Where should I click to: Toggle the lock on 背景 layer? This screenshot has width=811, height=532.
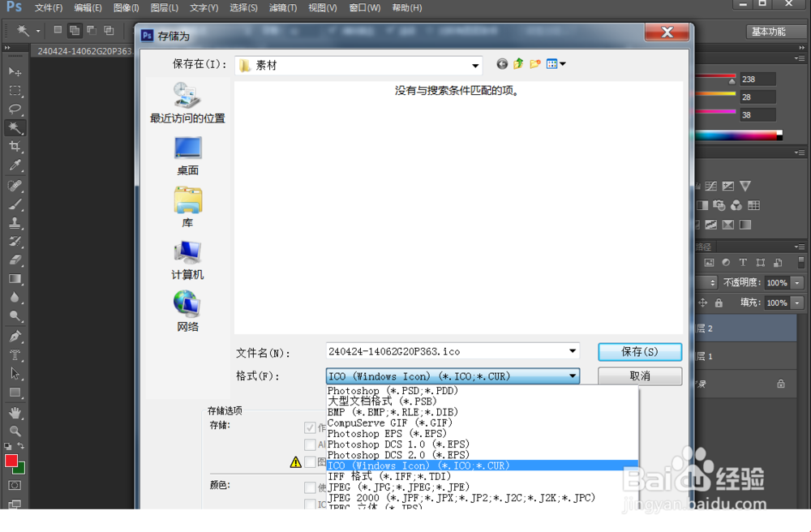[x=782, y=382]
